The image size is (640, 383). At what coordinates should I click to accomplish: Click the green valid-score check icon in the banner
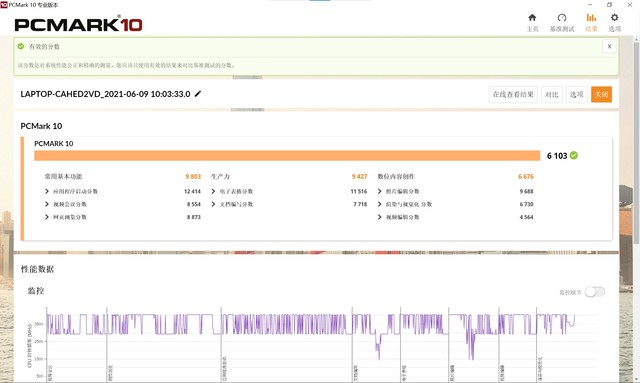pos(21,46)
